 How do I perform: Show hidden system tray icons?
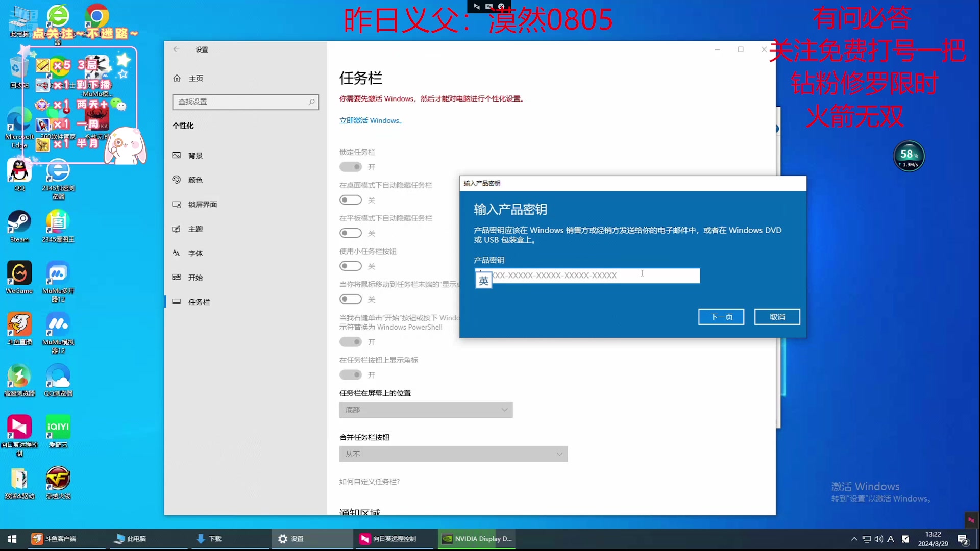[x=854, y=539]
